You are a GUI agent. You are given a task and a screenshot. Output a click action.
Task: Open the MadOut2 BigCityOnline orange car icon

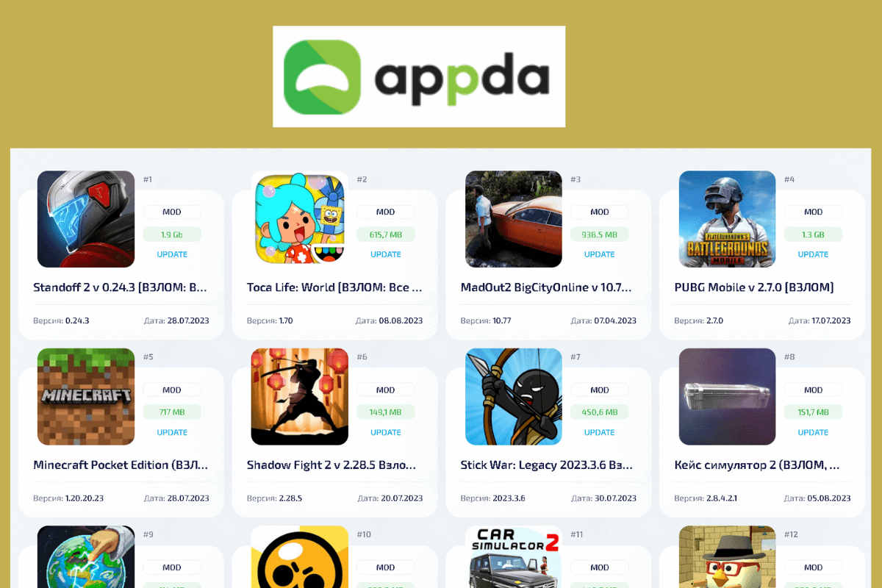click(x=514, y=219)
